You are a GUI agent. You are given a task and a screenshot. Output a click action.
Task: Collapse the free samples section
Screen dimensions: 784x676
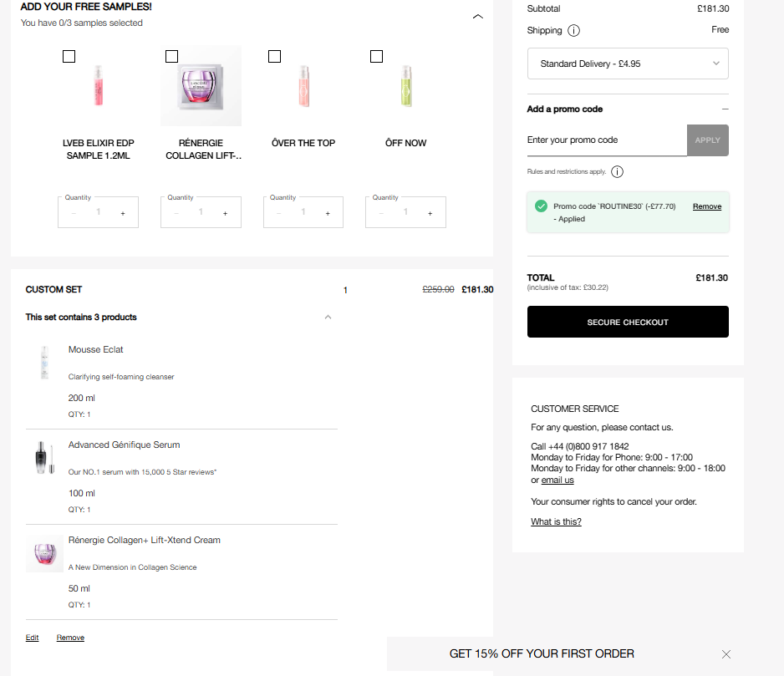coord(478,16)
